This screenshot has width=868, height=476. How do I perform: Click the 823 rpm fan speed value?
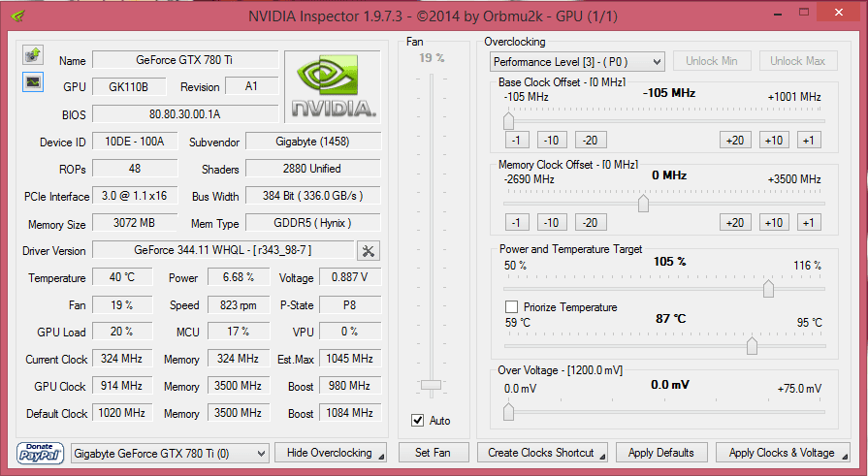(x=238, y=304)
